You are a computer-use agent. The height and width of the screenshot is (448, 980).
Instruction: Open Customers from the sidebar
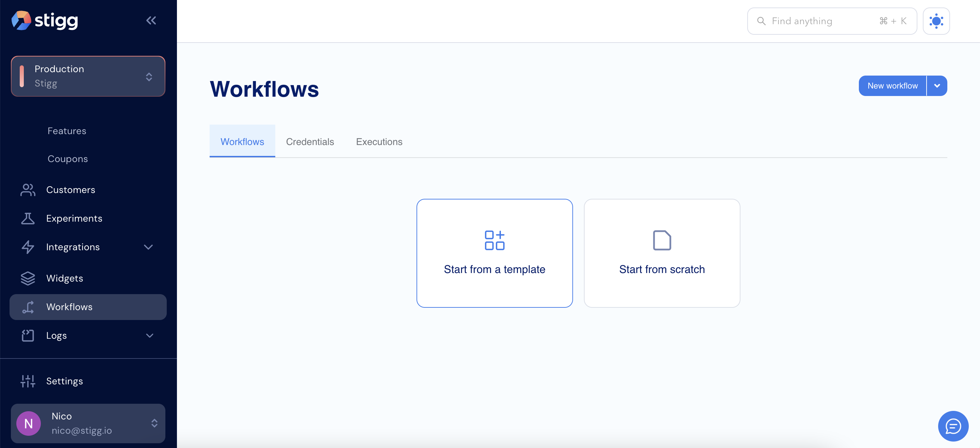click(x=70, y=190)
